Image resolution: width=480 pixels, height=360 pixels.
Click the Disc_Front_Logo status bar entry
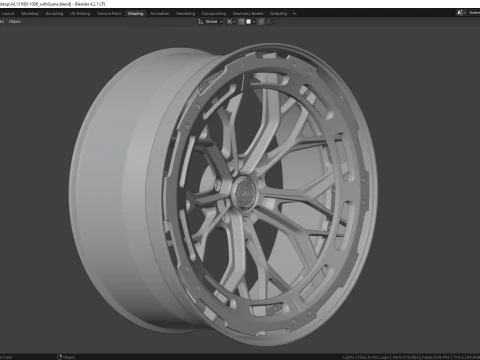[373, 357]
